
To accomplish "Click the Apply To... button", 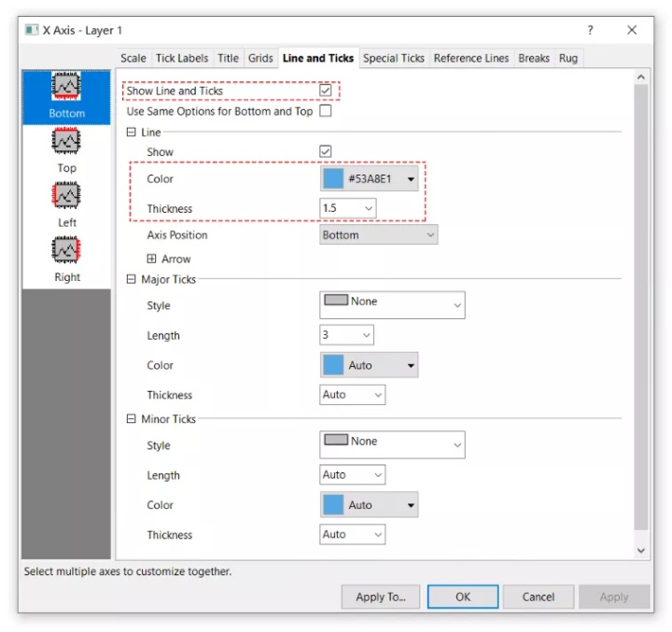I will 381,597.
